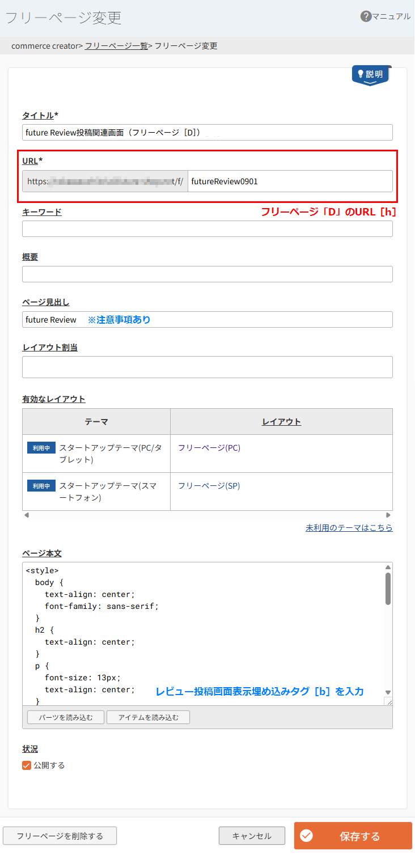
Task: Click the フリーページを削除する delete button
Action: [60, 835]
